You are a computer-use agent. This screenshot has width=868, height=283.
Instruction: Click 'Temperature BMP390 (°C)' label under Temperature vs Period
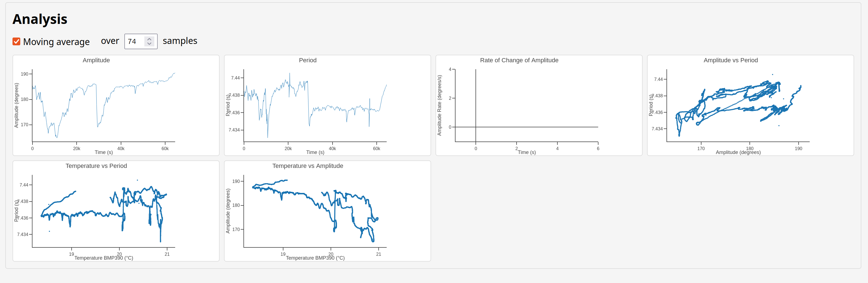104,258
